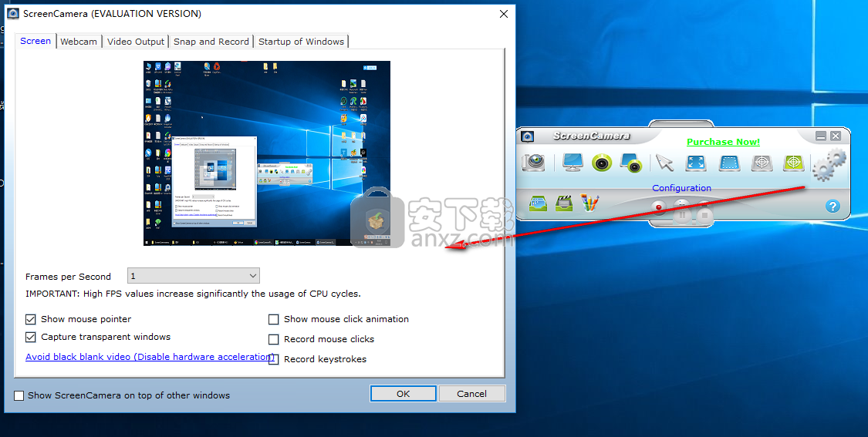
Task: Click the gray crosshair target icon
Action: pos(762,163)
